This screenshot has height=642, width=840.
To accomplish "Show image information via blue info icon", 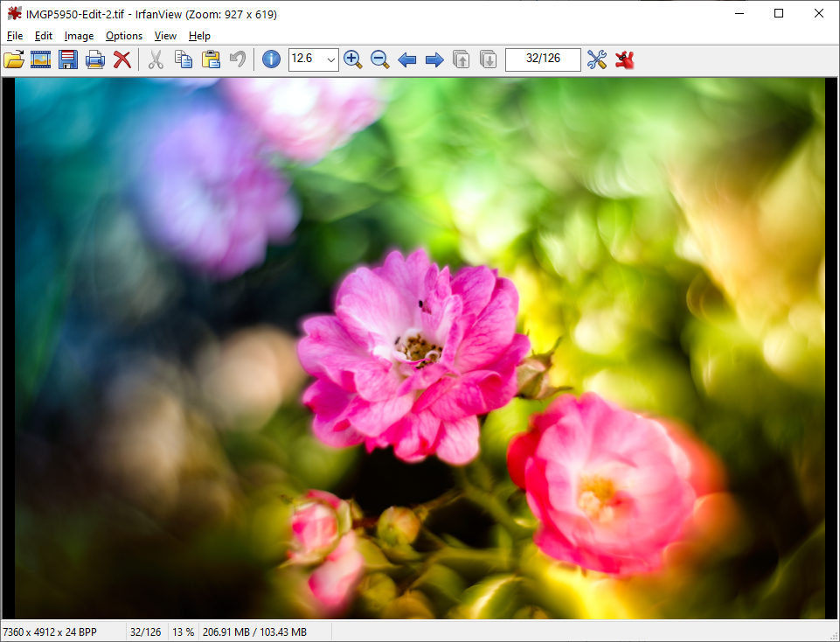I will pos(271,59).
